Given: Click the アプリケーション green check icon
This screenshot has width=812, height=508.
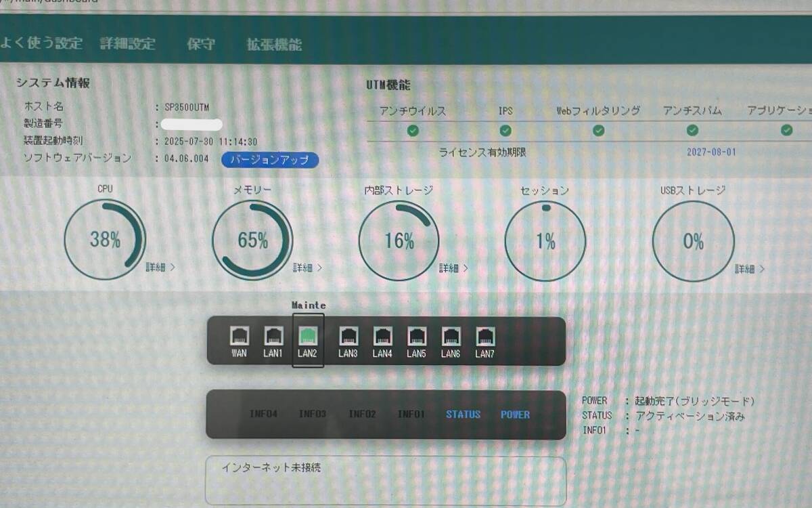Looking at the screenshot, I should (x=786, y=130).
